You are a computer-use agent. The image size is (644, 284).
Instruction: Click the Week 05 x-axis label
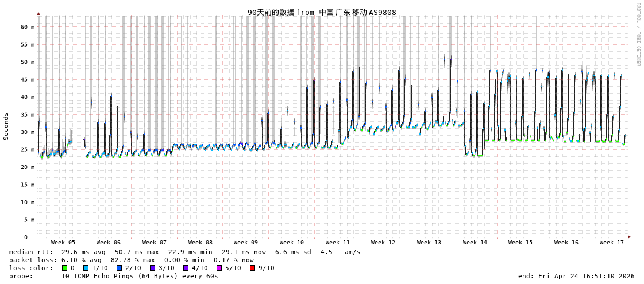(x=63, y=243)
